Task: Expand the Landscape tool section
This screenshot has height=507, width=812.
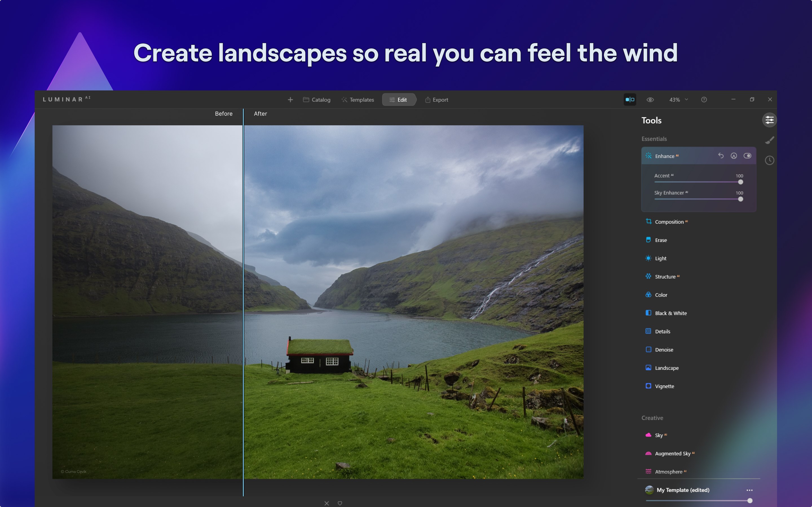Action: (x=667, y=368)
